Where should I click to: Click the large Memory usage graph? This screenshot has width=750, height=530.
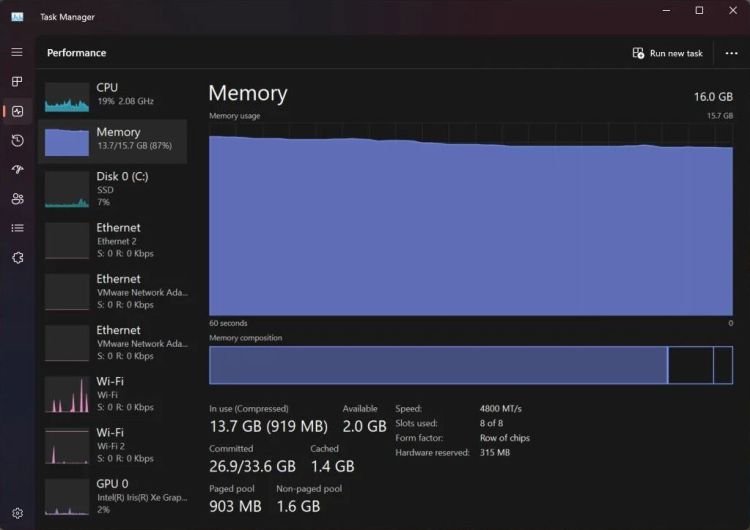(x=470, y=225)
